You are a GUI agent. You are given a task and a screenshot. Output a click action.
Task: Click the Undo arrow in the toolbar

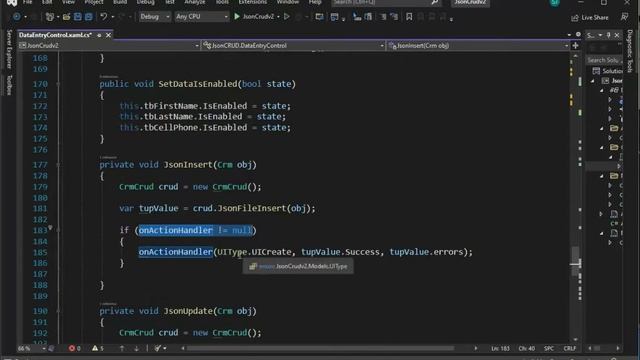point(103,17)
